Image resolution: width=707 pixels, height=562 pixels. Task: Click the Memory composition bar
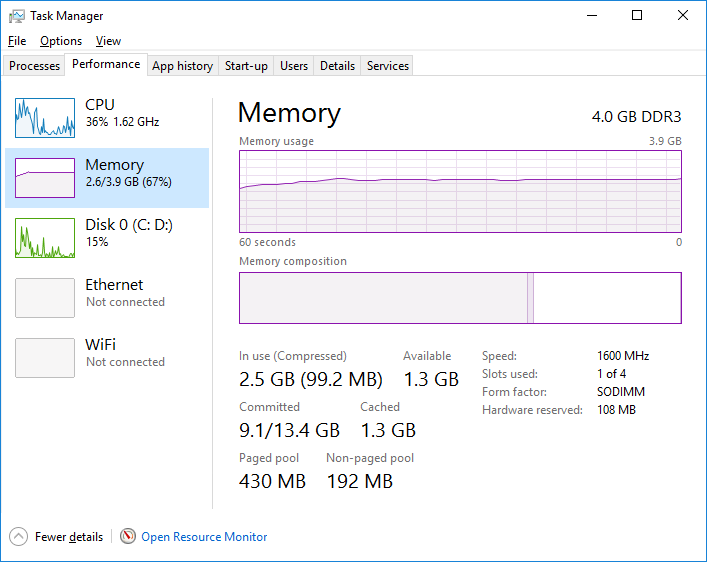pyautogui.click(x=460, y=298)
